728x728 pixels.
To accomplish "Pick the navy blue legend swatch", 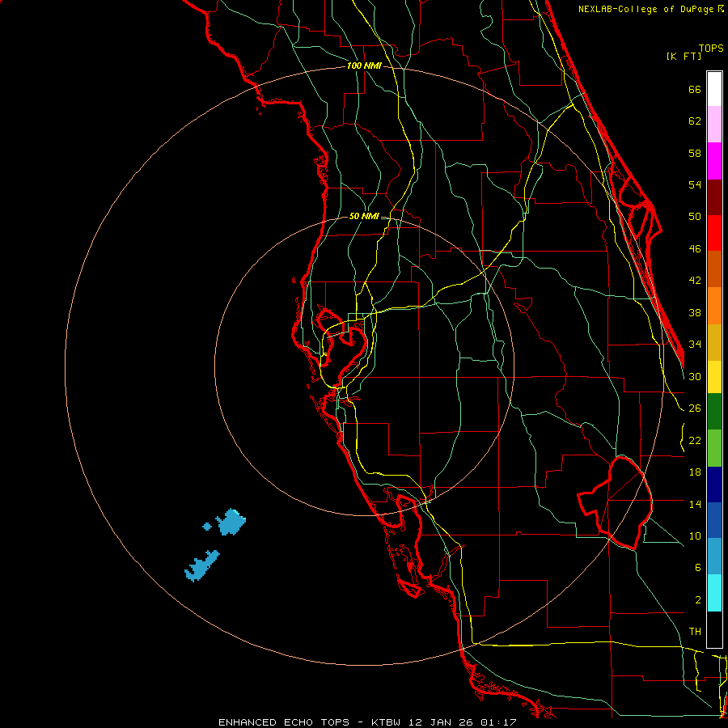I will click(714, 485).
